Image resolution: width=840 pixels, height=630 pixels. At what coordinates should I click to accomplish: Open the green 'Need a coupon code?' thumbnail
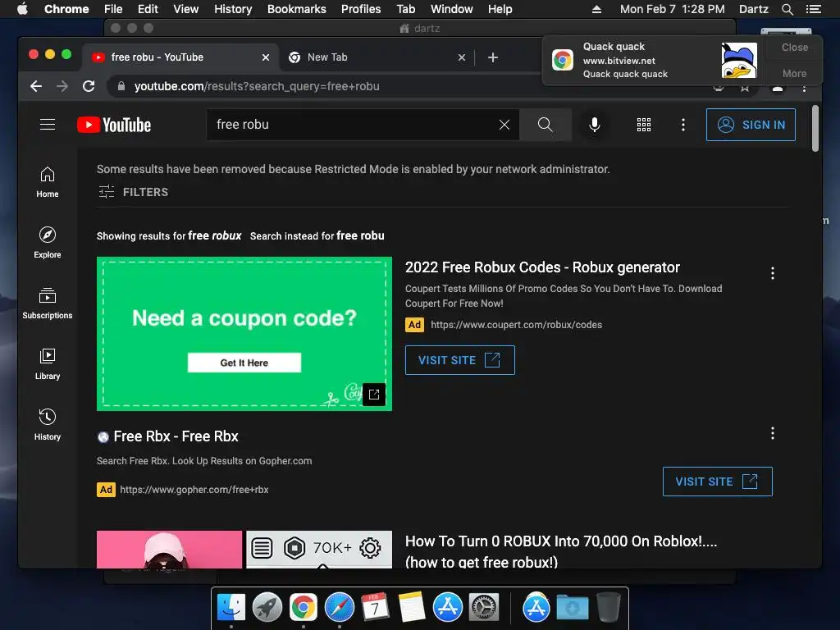pos(244,334)
